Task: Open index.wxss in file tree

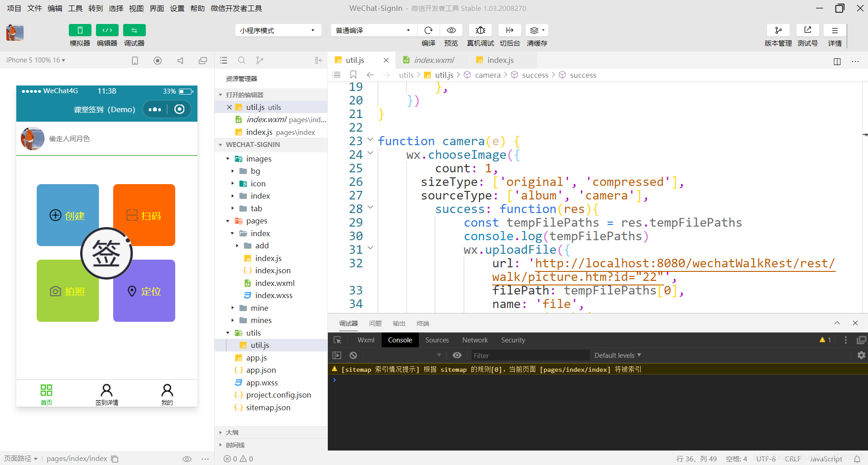Action: [x=273, y=295]
